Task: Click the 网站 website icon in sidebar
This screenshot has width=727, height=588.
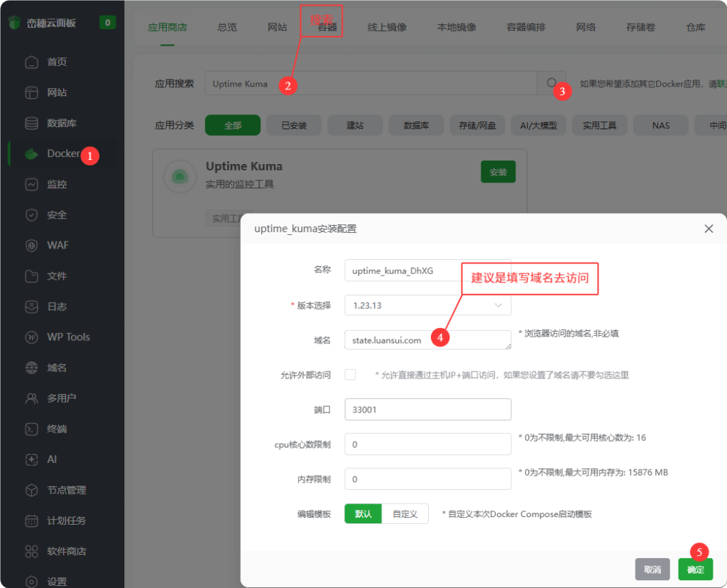Action: pos(31,93)
